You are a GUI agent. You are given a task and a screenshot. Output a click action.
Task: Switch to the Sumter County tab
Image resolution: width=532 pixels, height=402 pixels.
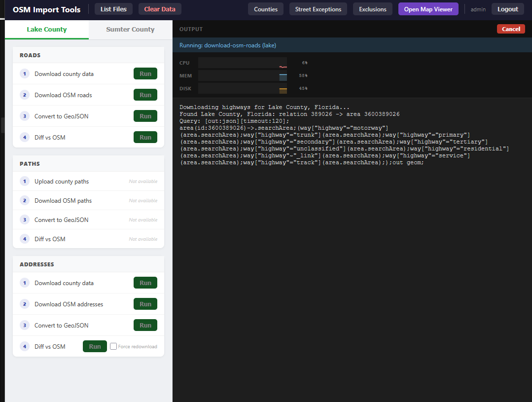[130, 30]
